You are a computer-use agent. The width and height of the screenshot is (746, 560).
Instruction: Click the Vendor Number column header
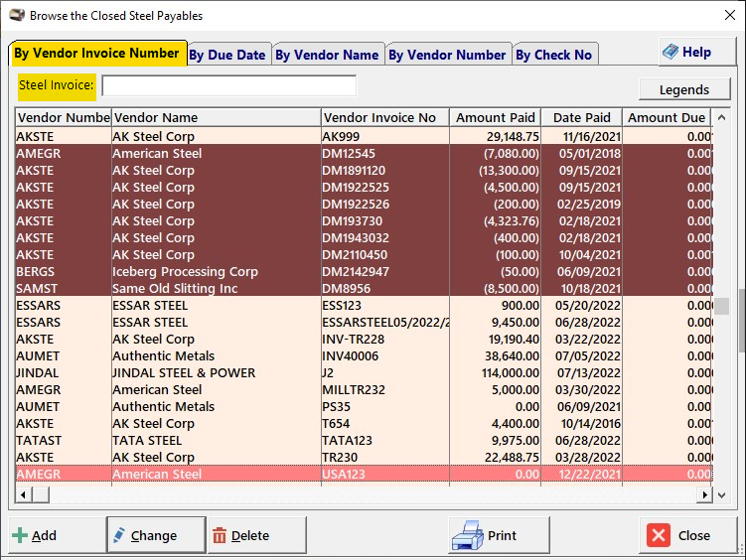[x=64, y=117]
